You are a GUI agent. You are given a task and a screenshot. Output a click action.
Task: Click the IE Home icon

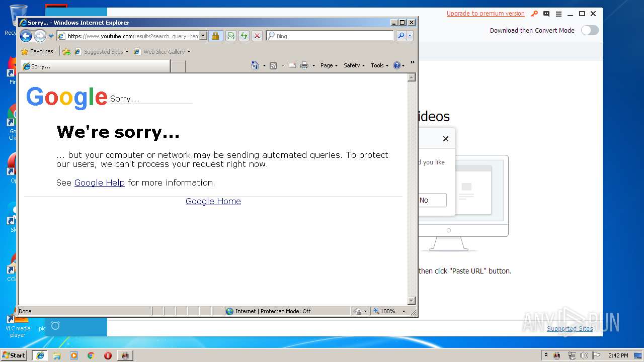[x=255, y=65]
